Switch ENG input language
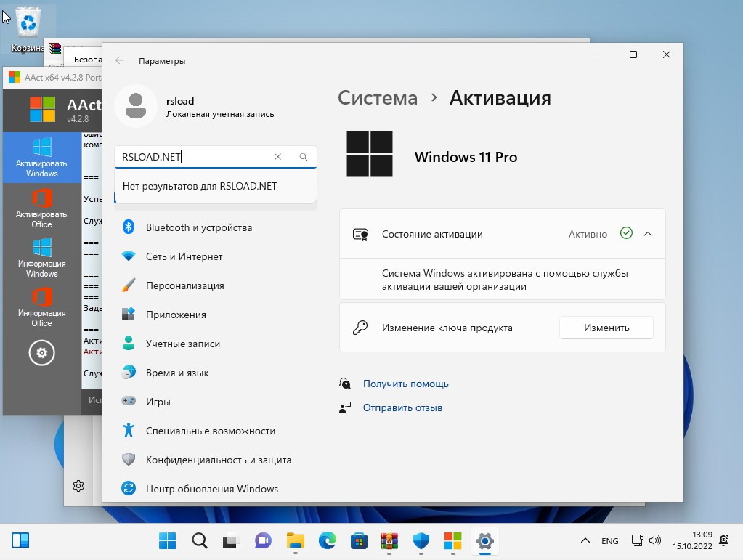This screenshot has height=560, width=743. (x=610, y=541)
